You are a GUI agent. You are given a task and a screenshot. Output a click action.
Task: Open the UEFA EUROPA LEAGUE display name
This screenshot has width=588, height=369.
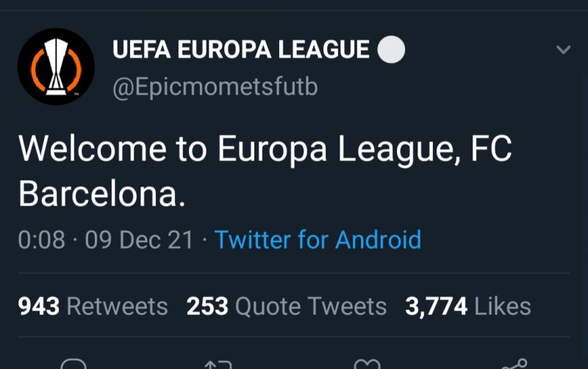tap(241, 50)
